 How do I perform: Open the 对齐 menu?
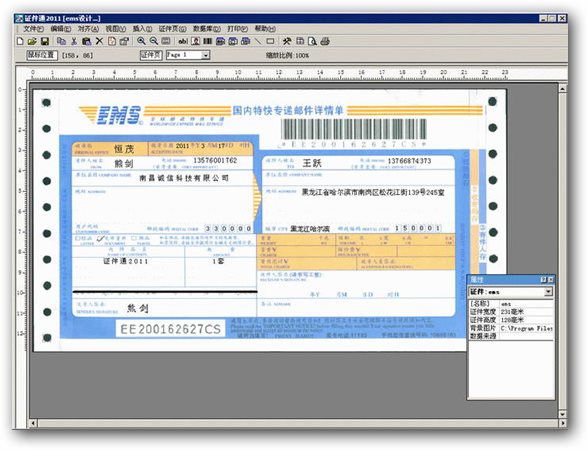(x=88, y=29)
